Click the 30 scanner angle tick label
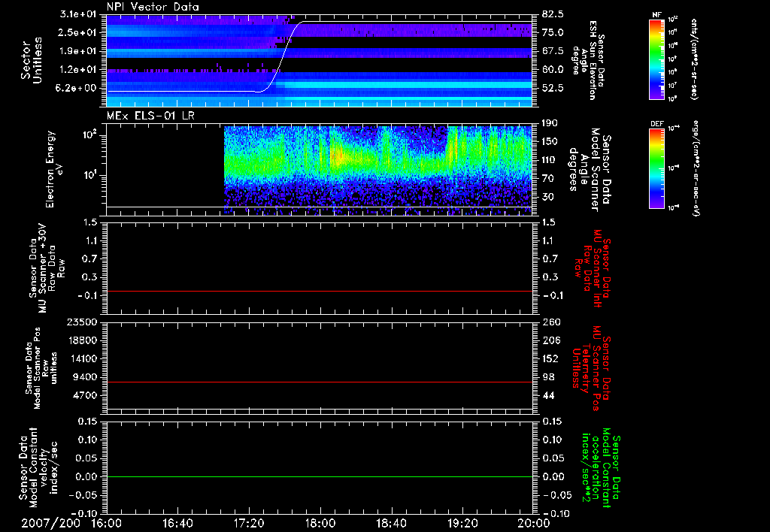This screenshot has width=770, height=532. click(x=548, y=198)
